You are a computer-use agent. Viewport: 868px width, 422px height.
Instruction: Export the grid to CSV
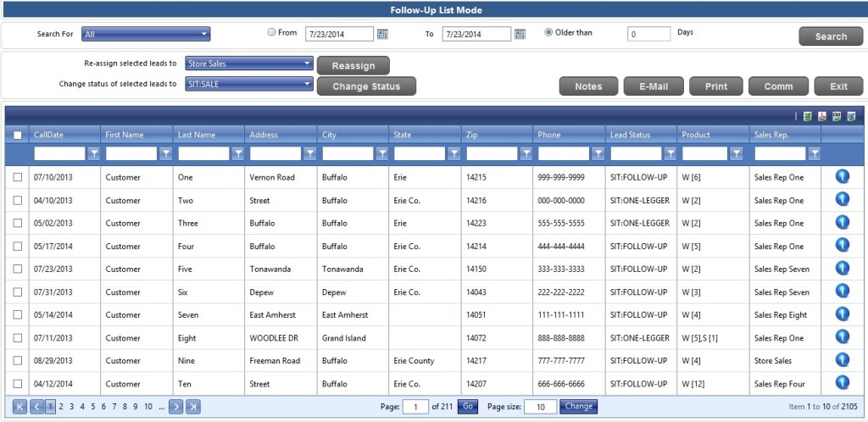[837, 117]
